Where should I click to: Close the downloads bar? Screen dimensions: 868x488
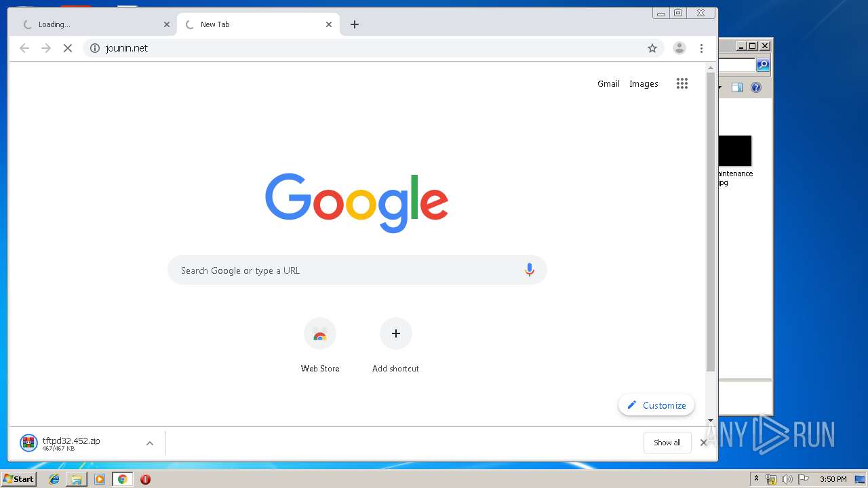coord(704,443)
